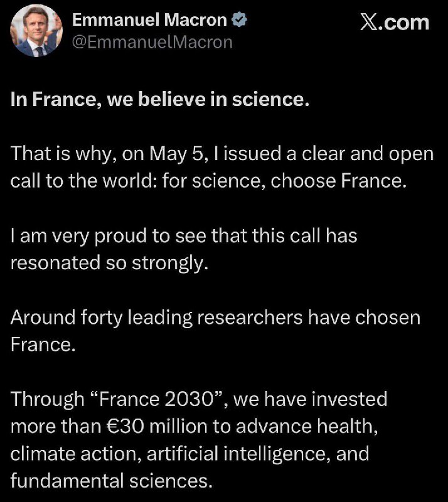Click the bold headline "In France, we believe in science."
The image size is (448, 502).
(x=160, y=100)
